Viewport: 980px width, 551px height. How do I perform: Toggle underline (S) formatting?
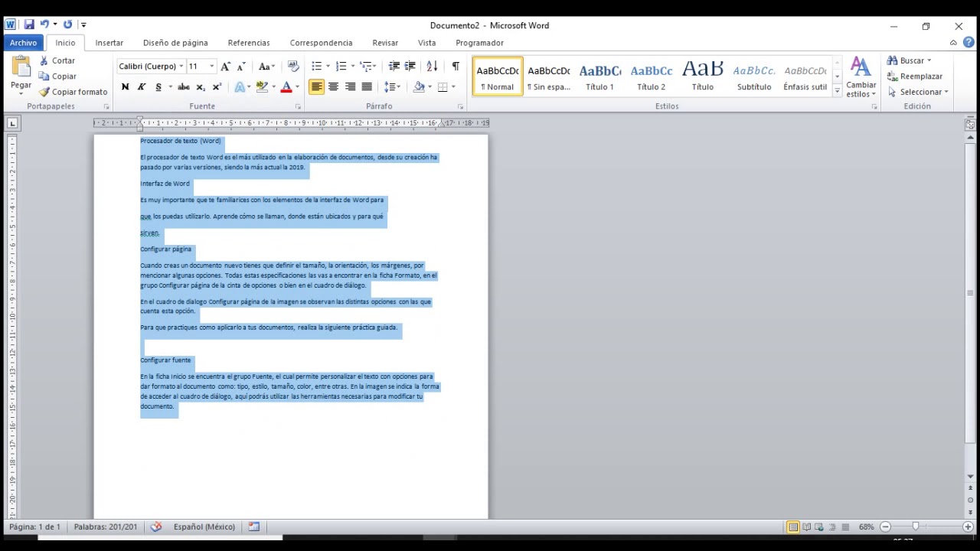point(158,86)
